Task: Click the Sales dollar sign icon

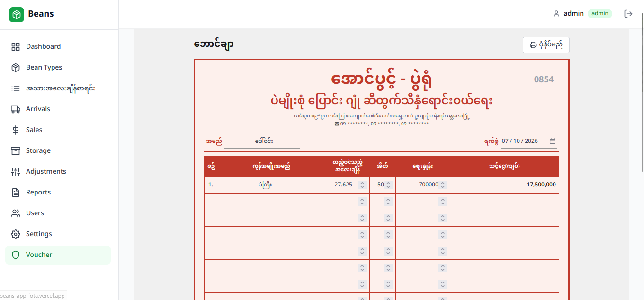Action: tap(16, 130)
